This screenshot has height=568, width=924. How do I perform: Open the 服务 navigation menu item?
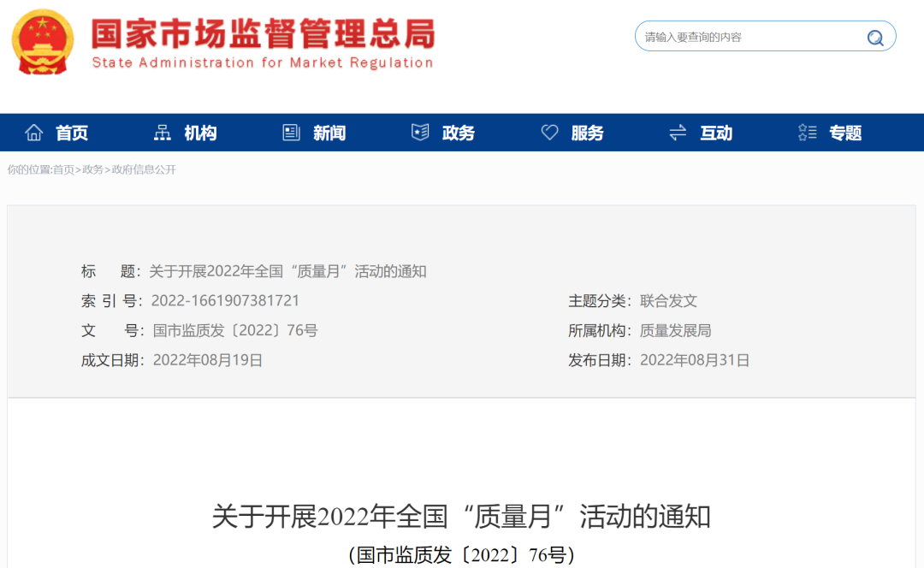pyautogui.click(x=588, y=133)
